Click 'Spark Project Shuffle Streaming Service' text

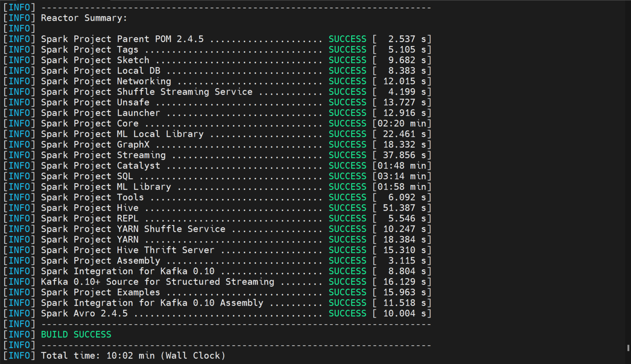point(147,92)
